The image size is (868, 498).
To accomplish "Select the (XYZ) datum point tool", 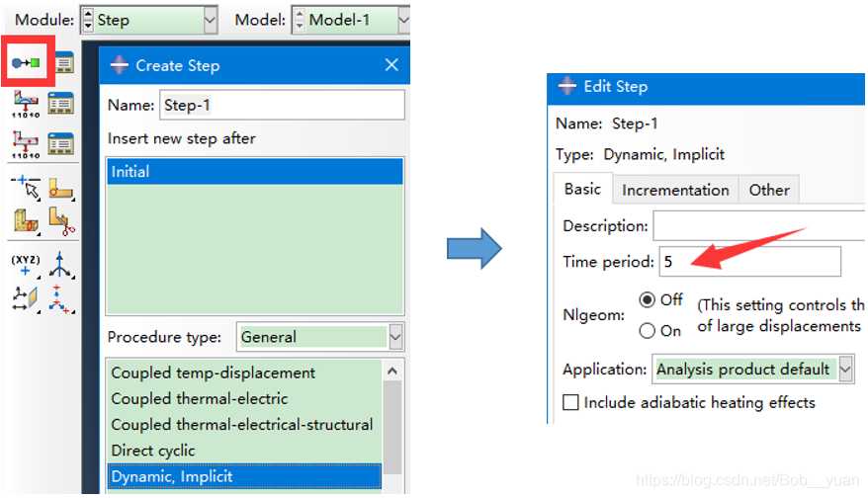I will coord(25,264).
